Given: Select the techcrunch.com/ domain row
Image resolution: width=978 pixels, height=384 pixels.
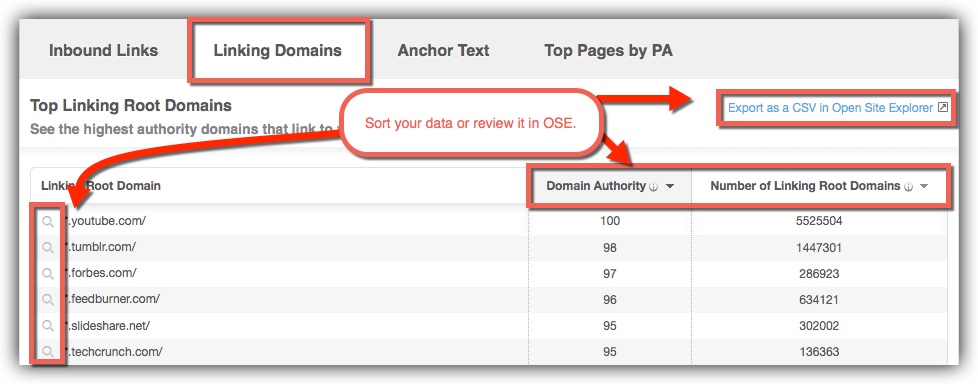Looking at the screenshot, I should pyautogui.click(x=488, y=352).
